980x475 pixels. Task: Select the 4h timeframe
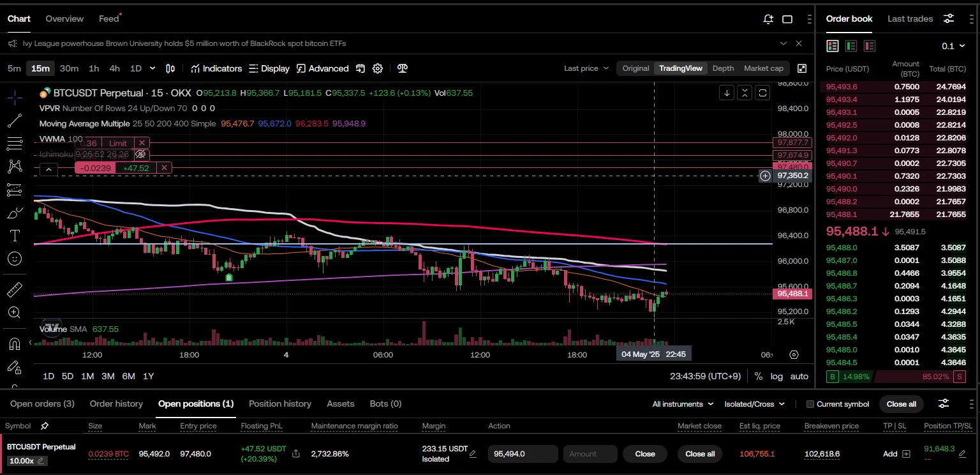pos(115,68)
